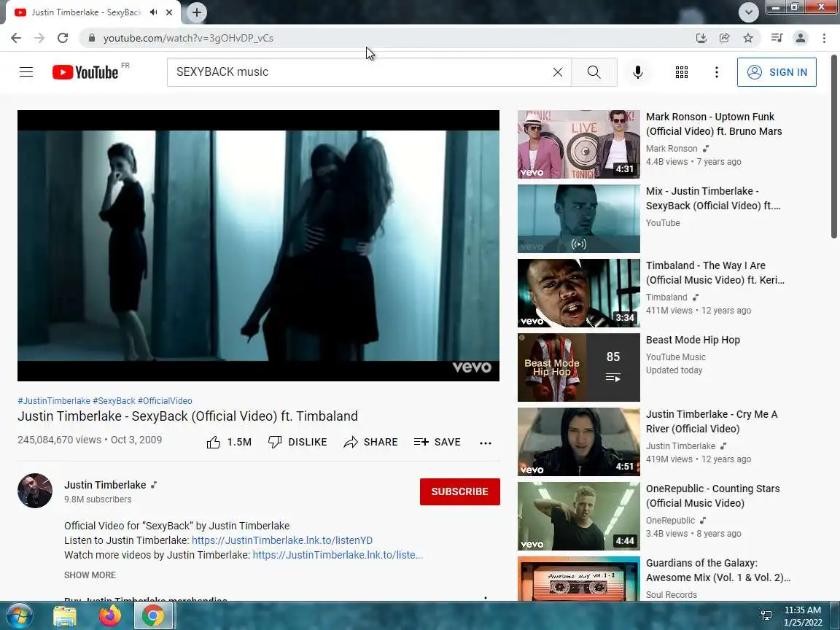The width and height of the screenshot is (840, 630).
Task: Open the JustinTimberlake.lnk.to/listenYD link
Action: click(281, 540)
